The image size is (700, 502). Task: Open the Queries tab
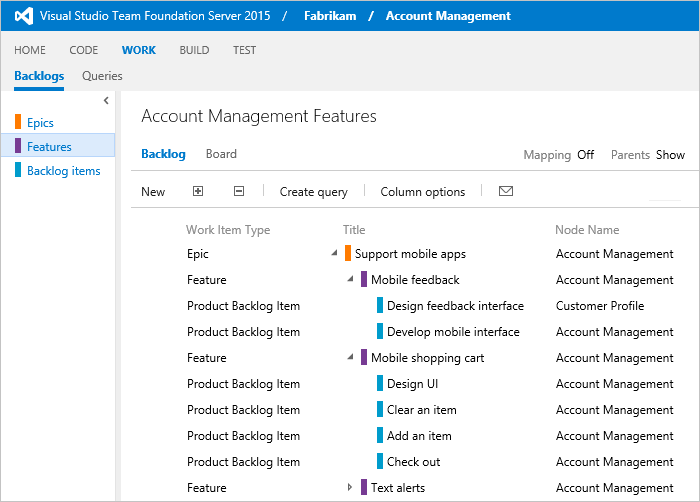tap(102, 76)
